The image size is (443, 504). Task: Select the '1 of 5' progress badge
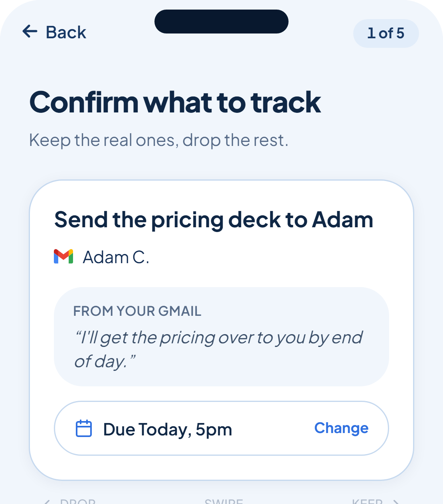(386, 33)
